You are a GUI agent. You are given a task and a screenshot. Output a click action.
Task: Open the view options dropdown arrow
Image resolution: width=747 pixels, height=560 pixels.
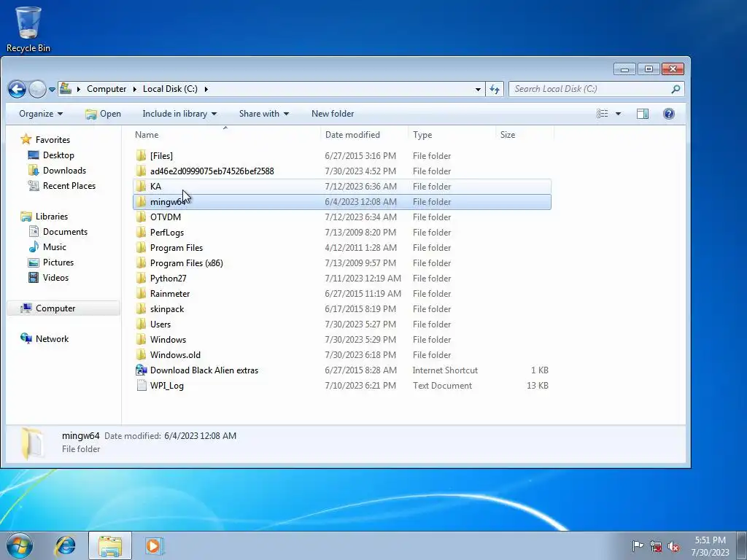coord(618,113)
